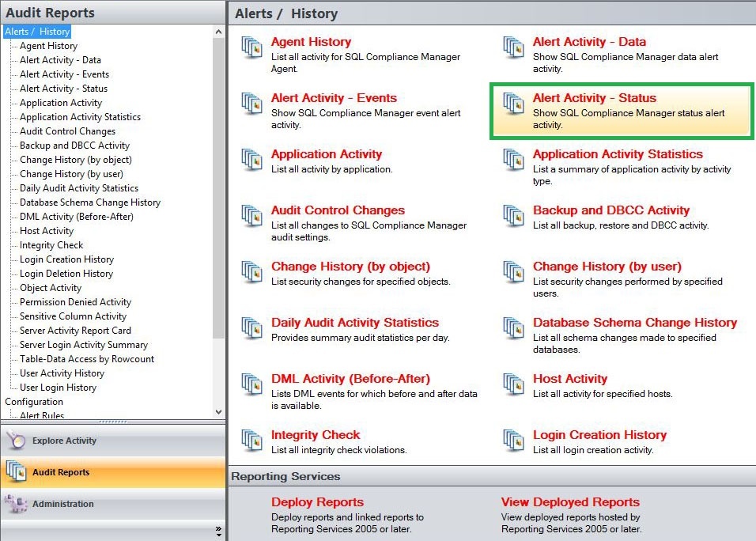The width and height of the screenshot is (756, 541).
Task: Open Application Activity Statistics heading link
Action: pyautogui.click(x=618, y=154)
